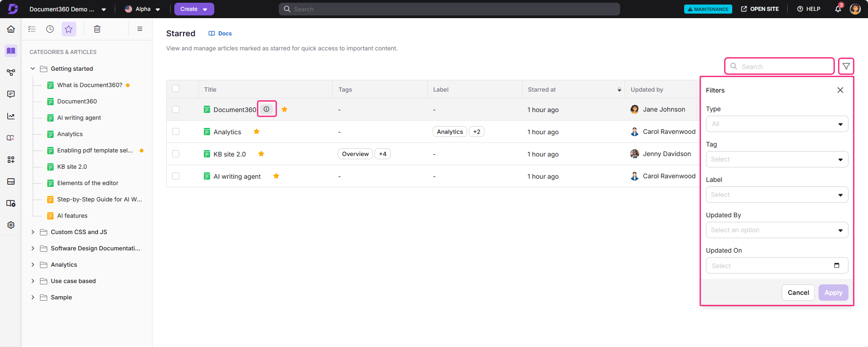
Task: Unstar the KB site 2.0 row
Action: 261,154
